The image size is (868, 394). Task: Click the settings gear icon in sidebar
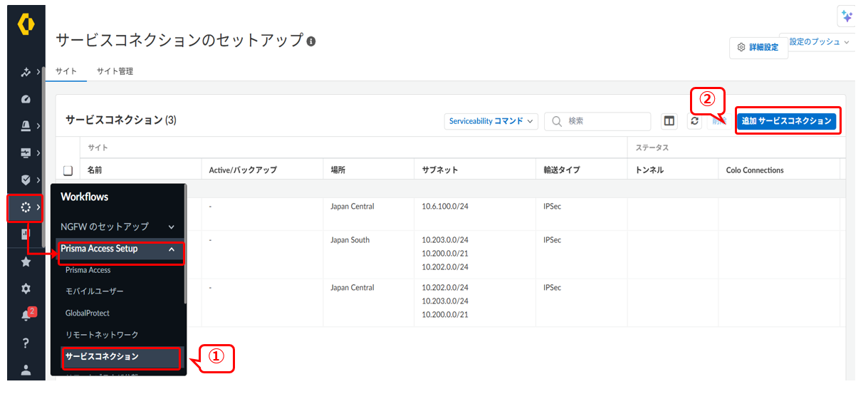point(26,289)
